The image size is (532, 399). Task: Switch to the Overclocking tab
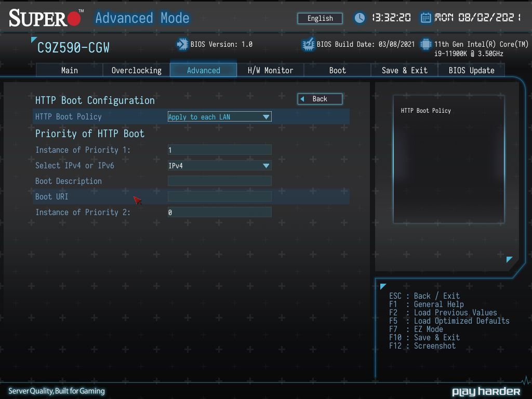137,70
